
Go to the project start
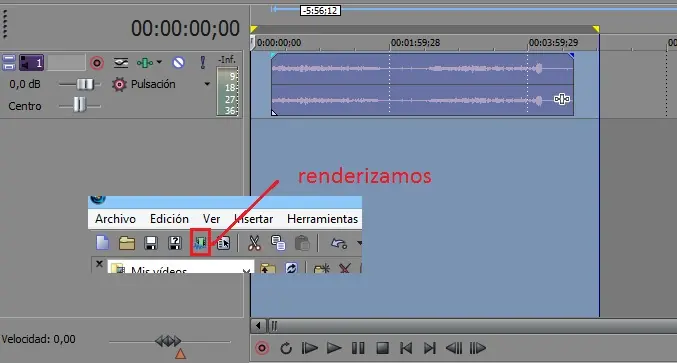406,348
